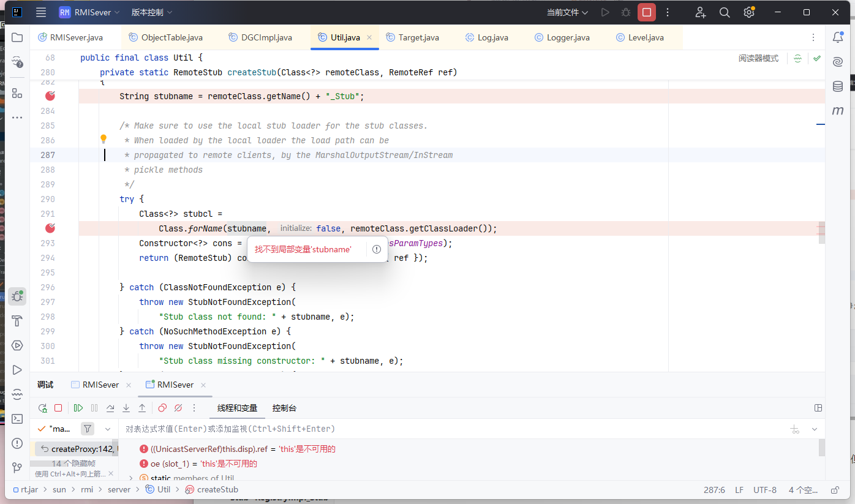Click the Step Into arrow icon
This screenshot has height=504, width=855.
tap(126, 408)
